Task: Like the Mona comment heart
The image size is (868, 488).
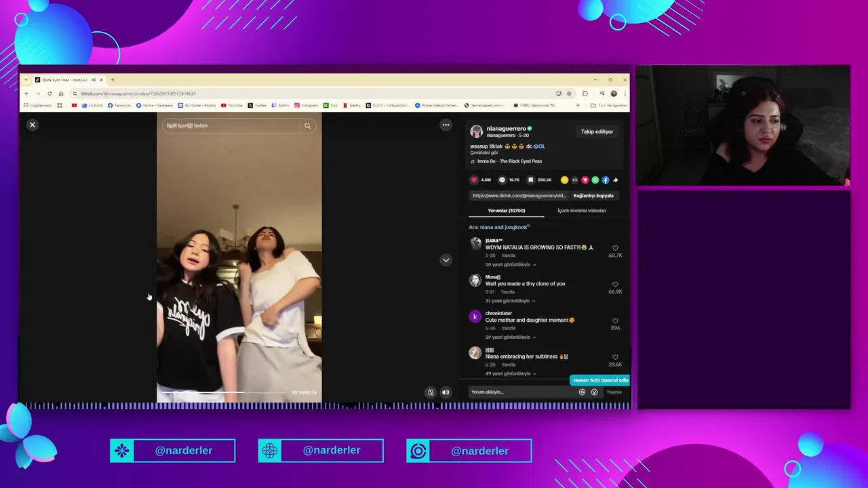Action: point(615,285)
